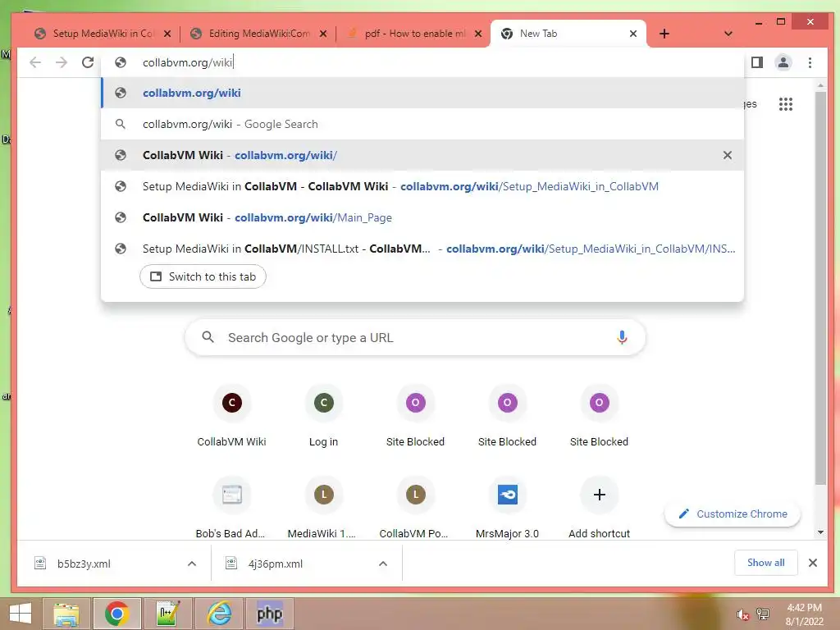Click scrollbar down arrow
The height and width of the screenshot is (630, 840).
tap(820, 532)
